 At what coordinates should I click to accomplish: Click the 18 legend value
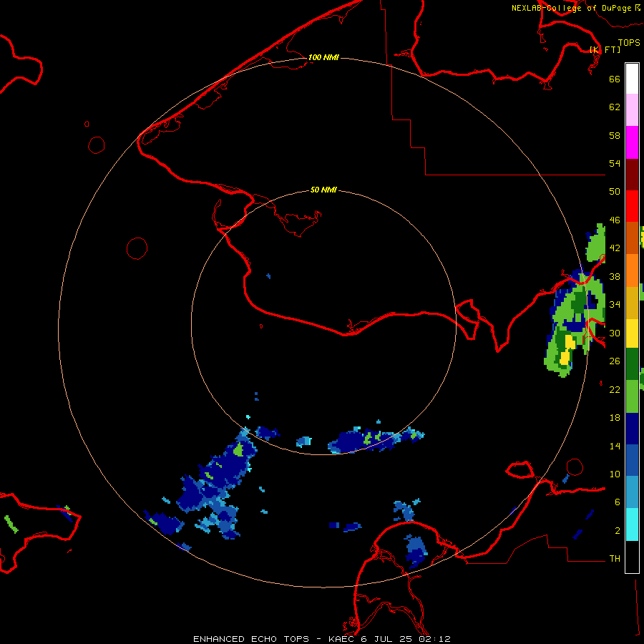(615, 418)
